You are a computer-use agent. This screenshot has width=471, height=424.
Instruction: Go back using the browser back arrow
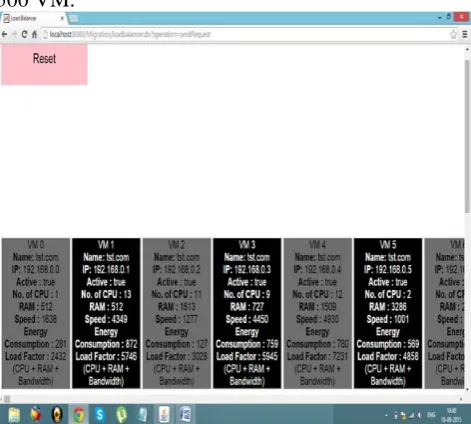(4, 34)
